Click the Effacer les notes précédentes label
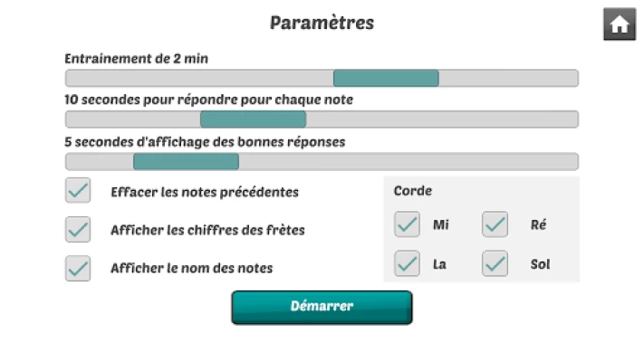The width and height of the screenshot is (644, 362). [x=204, y=192]
